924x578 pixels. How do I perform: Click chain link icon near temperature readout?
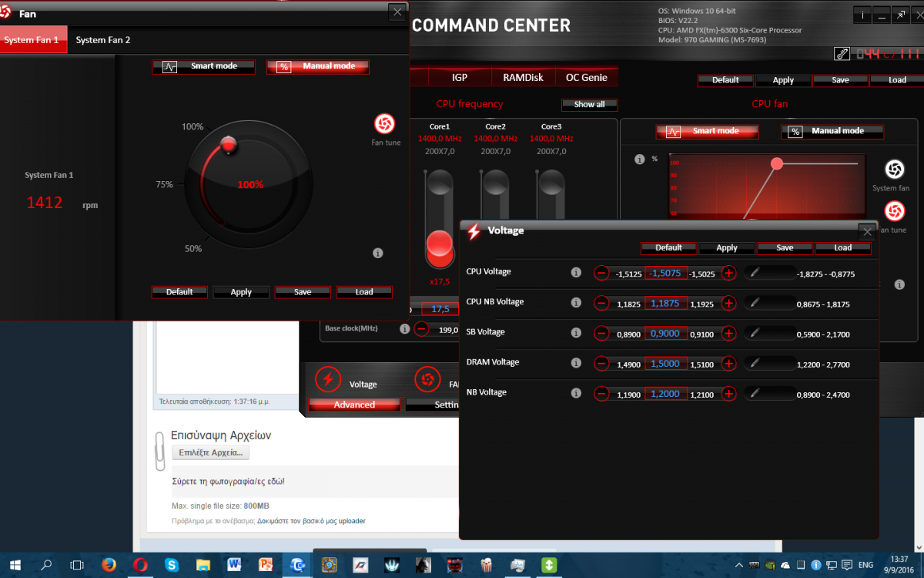[x=842, y=54]
